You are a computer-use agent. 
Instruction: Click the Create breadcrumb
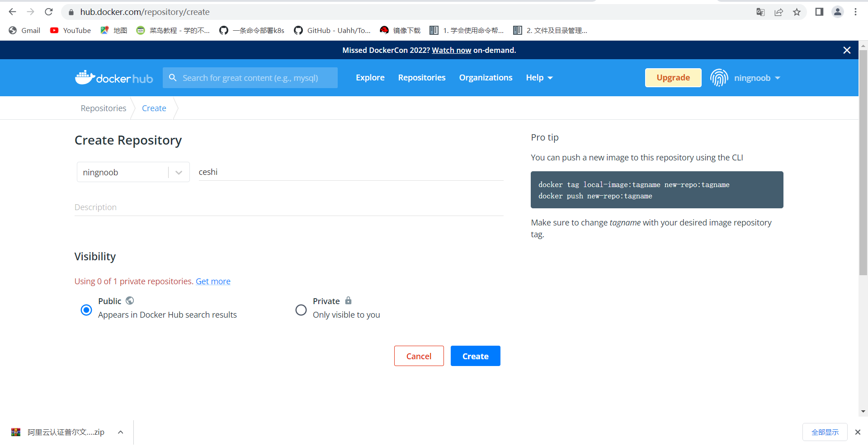pos(154,108)
